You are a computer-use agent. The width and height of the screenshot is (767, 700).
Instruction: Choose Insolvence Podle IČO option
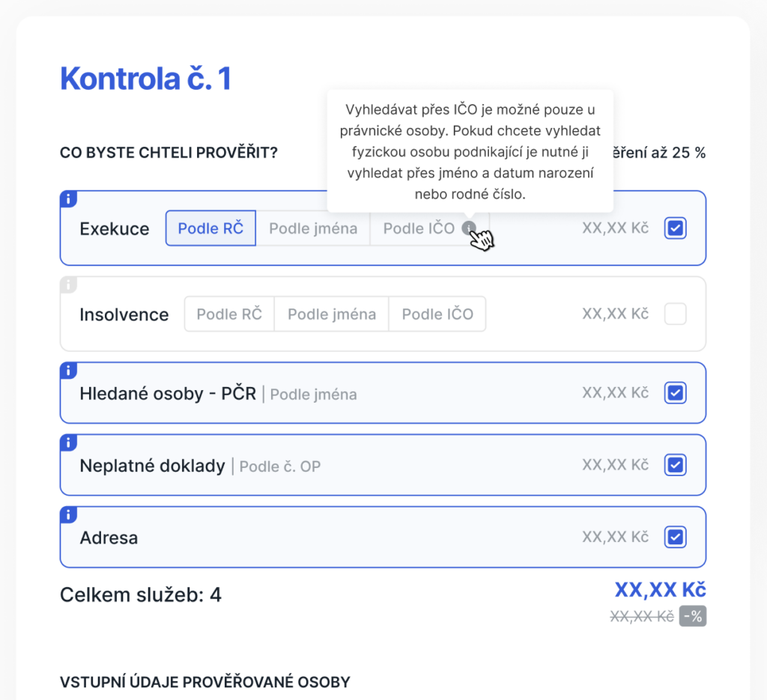[437, 314]
